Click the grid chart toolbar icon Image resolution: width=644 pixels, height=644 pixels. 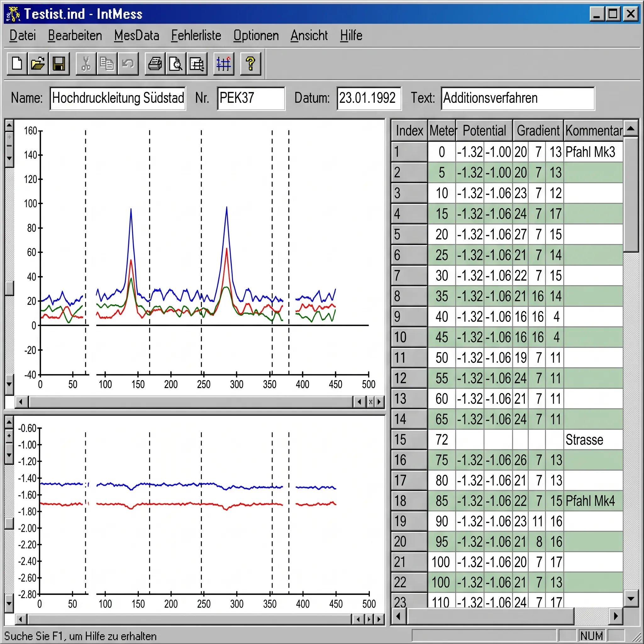(x=224, y=64)
